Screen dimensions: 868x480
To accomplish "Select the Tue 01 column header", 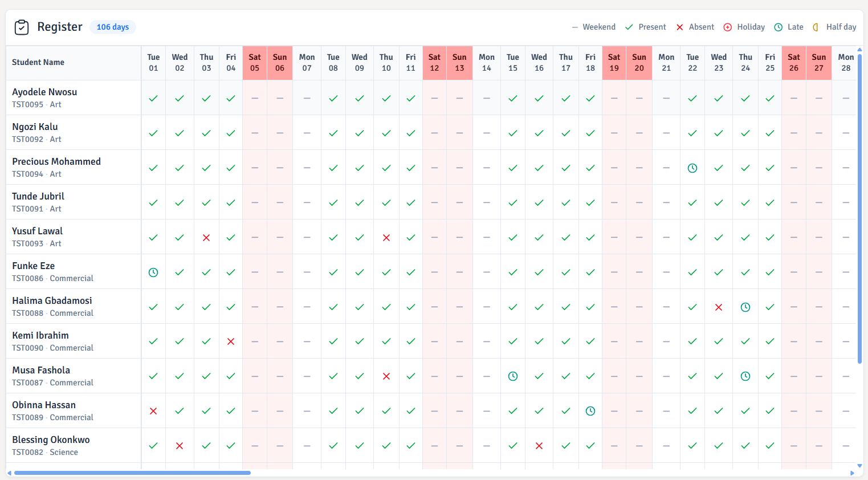I will [153, 63].
